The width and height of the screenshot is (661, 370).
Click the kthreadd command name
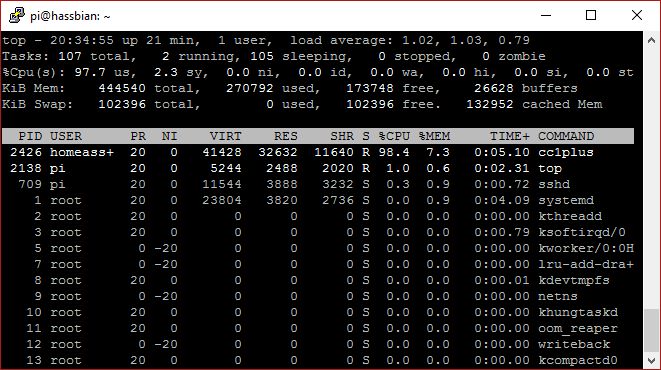tap(570, 216)
